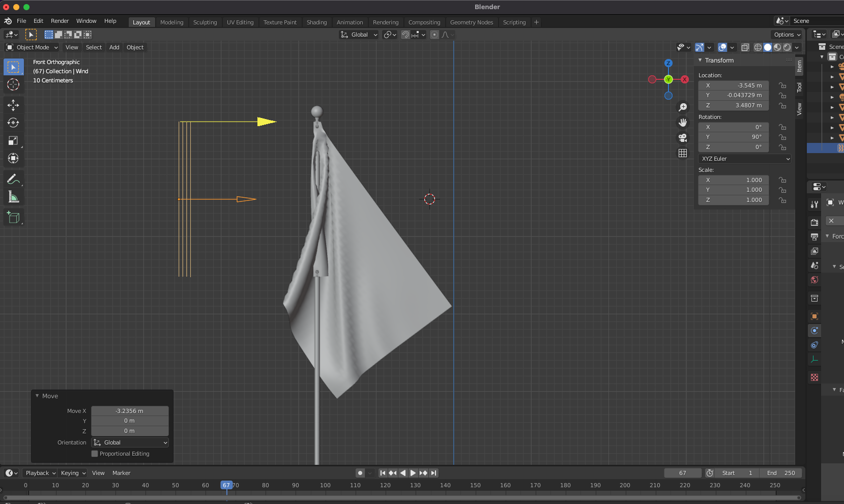Switch to the UV Editing workspace tab
The height and width of the screenshot is (504, 844).
(x=240, y=22)
